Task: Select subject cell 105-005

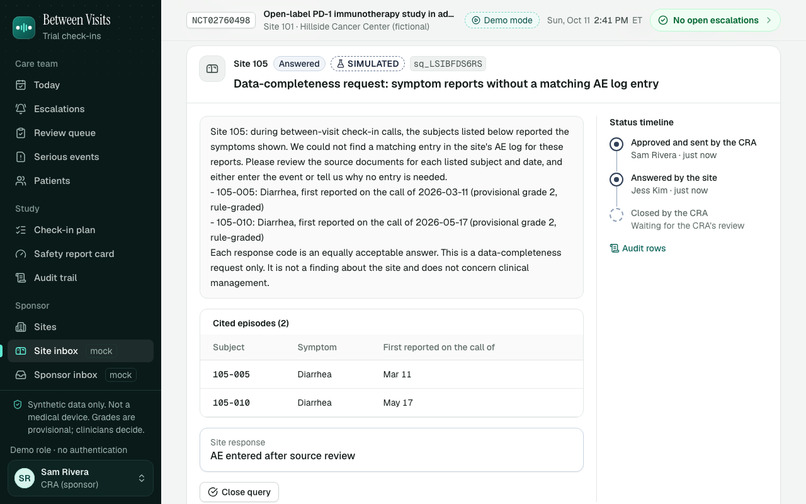Action: tap(231, 374)
